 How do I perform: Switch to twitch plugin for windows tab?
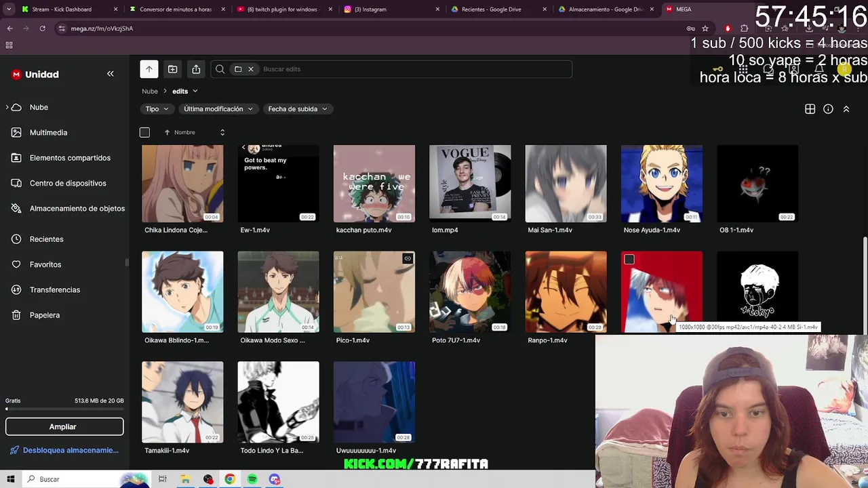[283, 9]
